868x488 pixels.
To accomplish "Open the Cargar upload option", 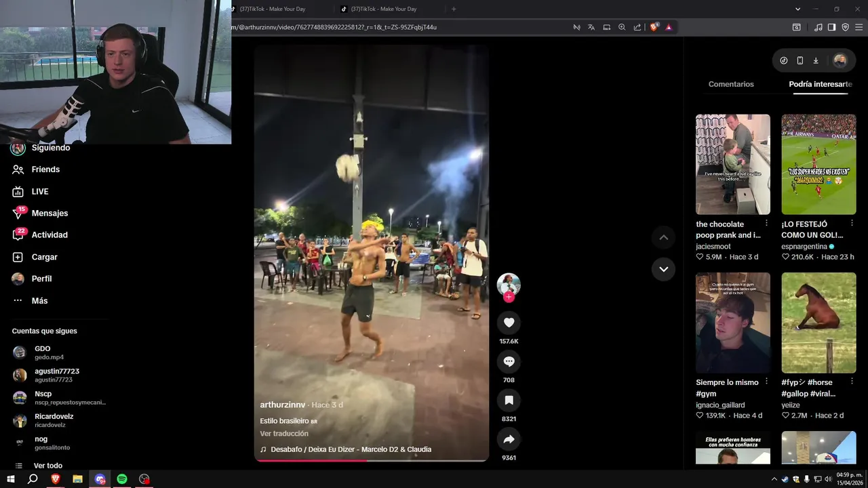I will [x=35, y=257].
